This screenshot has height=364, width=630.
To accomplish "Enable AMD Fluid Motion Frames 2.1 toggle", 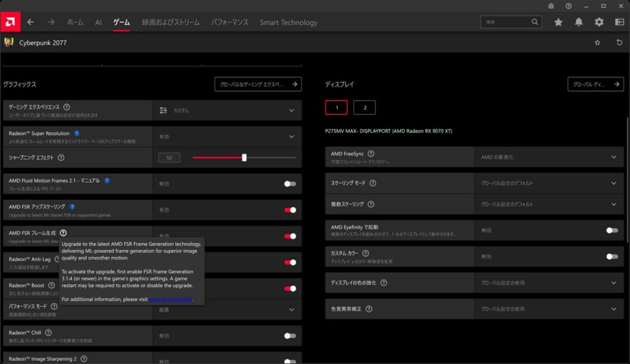I will pyautogui.click(x=290, y=183).
